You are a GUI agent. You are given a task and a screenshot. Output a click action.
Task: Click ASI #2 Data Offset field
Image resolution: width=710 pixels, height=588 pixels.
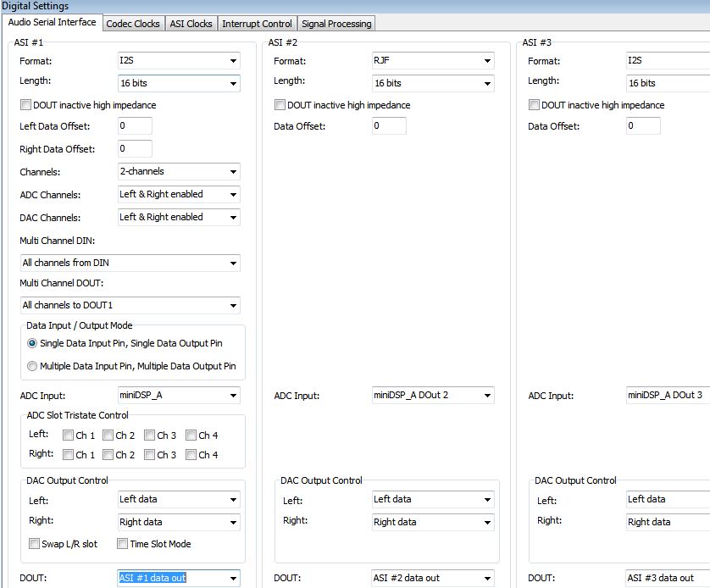point(389,126)
